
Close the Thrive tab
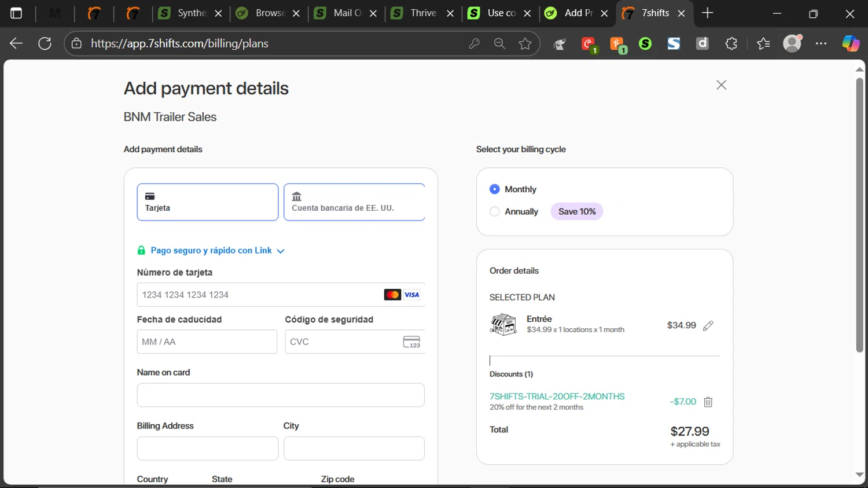[450, 13]
